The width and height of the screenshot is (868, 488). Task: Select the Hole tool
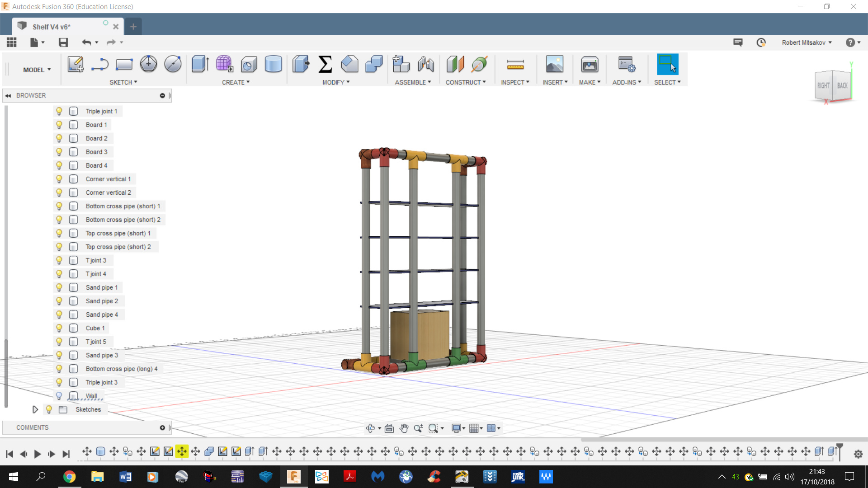(x=249, y=64)
